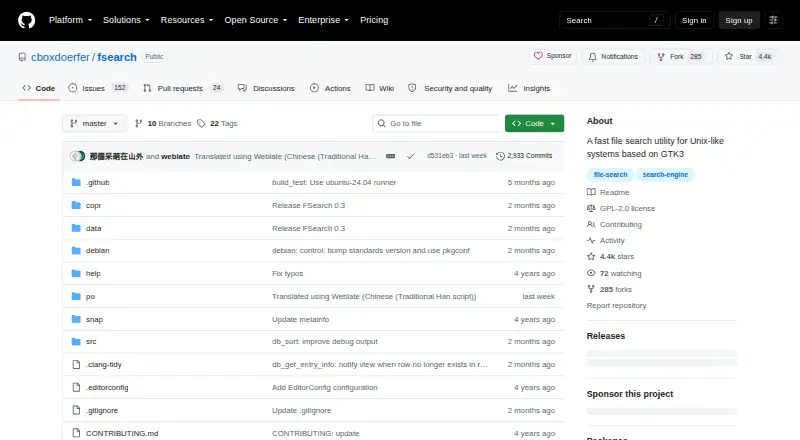View the 22 Tags link

point(217,124)
